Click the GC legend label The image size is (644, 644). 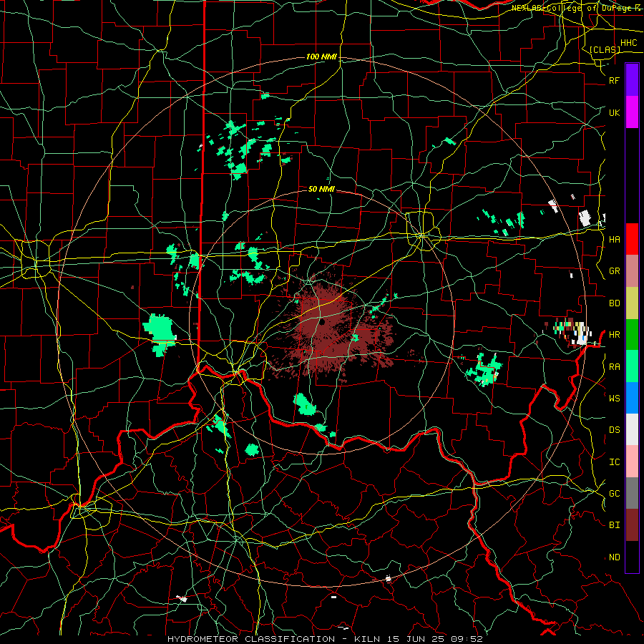click(614, 493)
